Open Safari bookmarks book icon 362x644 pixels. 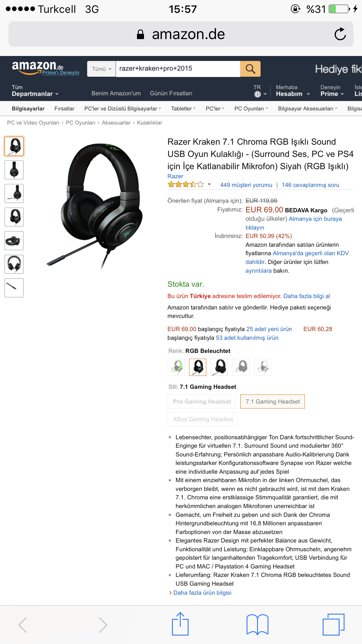click(257, 625)
